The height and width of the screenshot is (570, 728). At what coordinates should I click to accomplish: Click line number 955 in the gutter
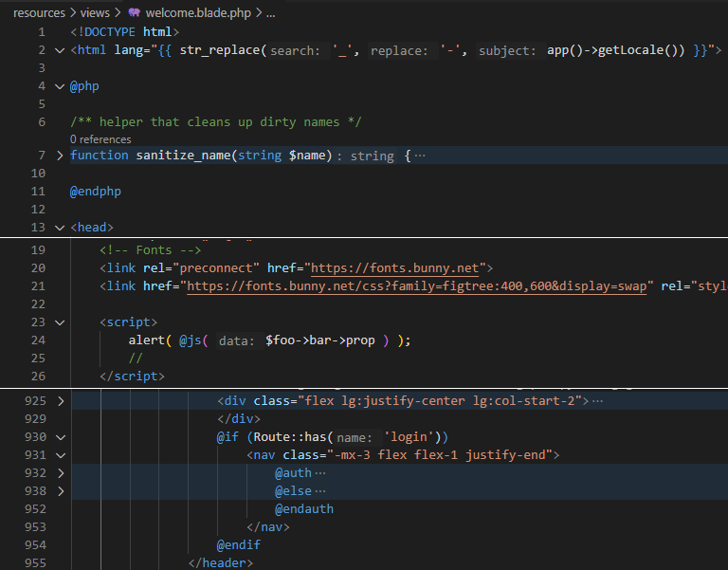tap(35, 563)
